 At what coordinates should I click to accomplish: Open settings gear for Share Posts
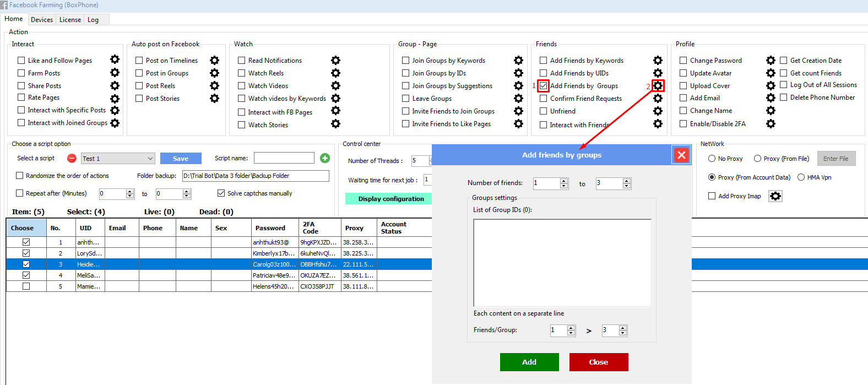click(115, 85)
